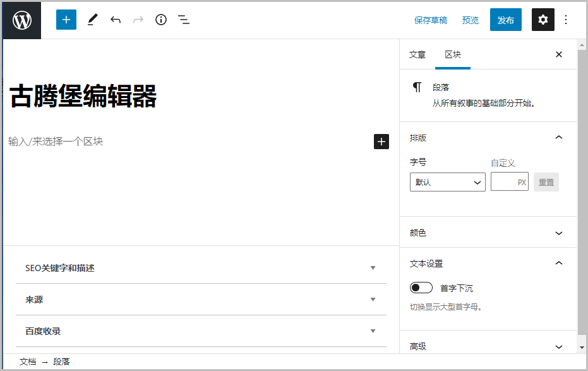The image size is (588, 371).
Task: Close the settings sidebar
Action: pyautogui.click(x=559, y=54)
